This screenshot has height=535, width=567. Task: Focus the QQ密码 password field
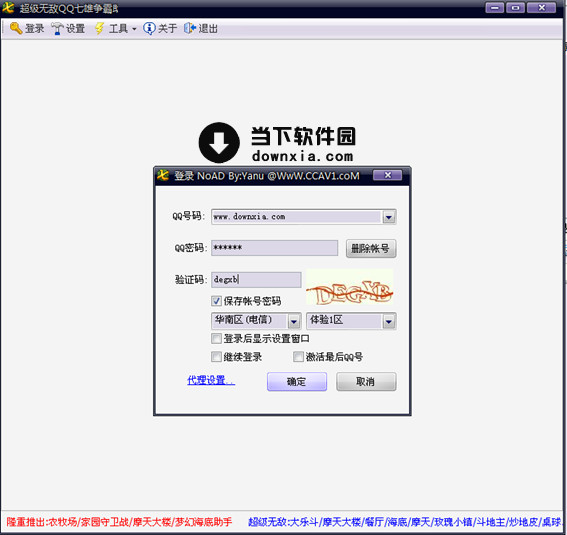coord(274,248)
